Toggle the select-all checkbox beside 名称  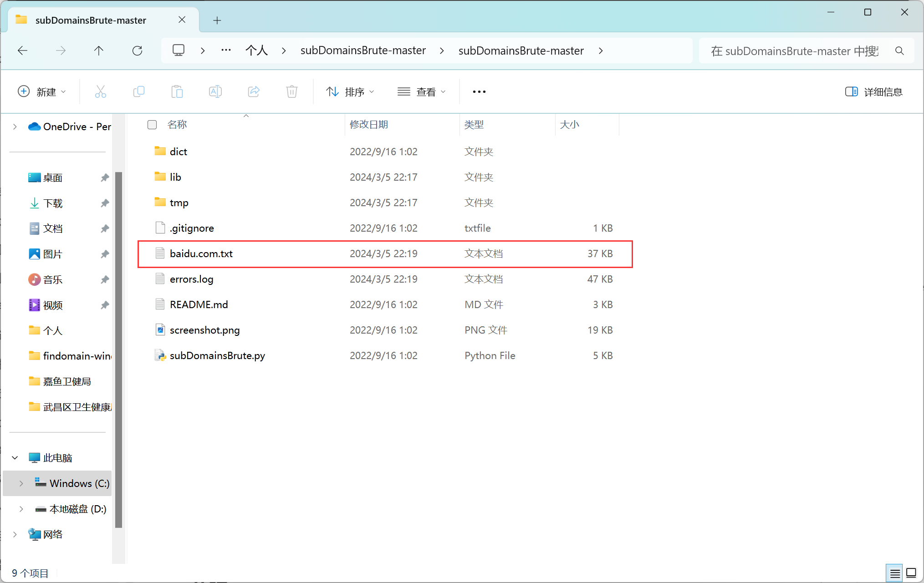click(152, 125)
